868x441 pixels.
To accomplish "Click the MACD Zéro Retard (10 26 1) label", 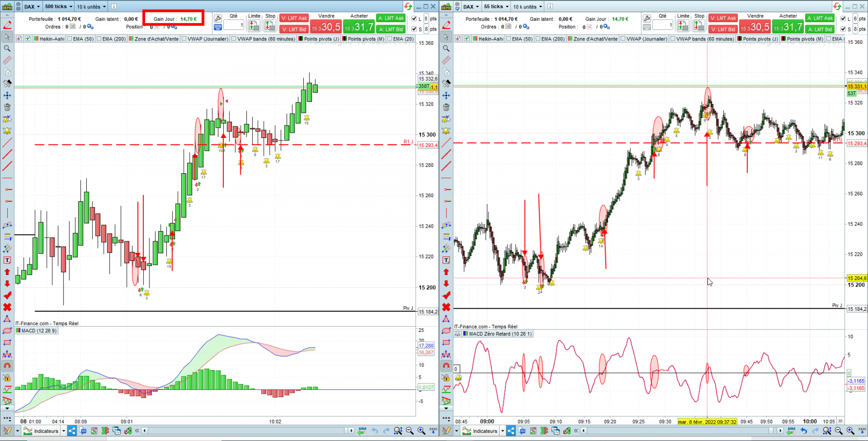I will [x=497, y=333].
